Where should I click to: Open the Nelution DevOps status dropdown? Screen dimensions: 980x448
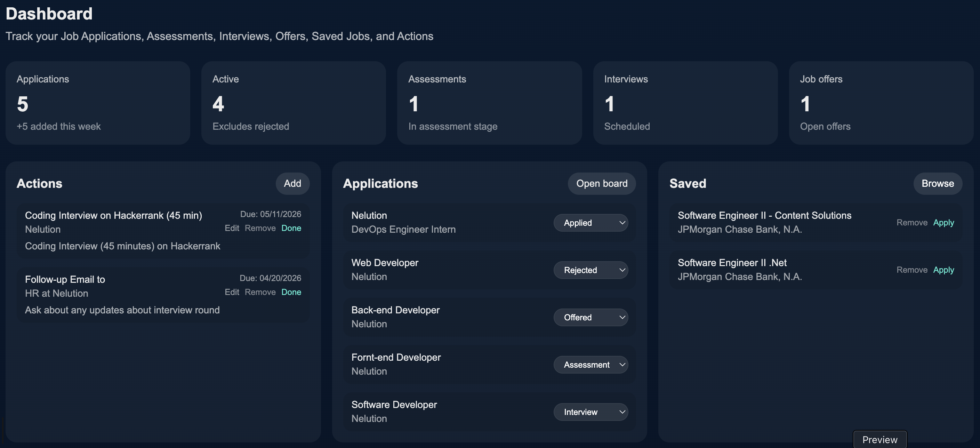point(591,223)
